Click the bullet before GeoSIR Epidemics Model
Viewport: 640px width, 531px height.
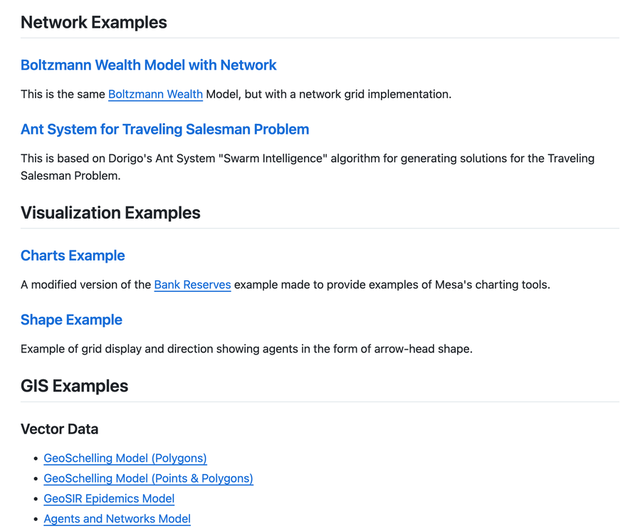pyautogui.click(x=35, y=498)
